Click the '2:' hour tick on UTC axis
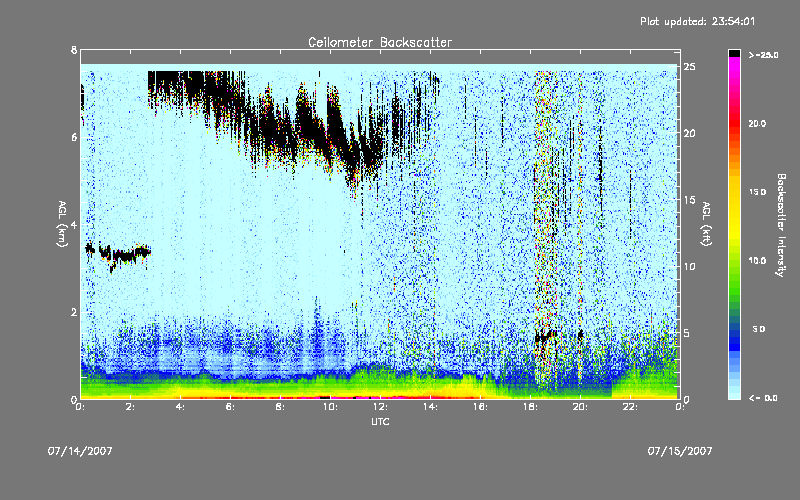 (x=131, y=407)
